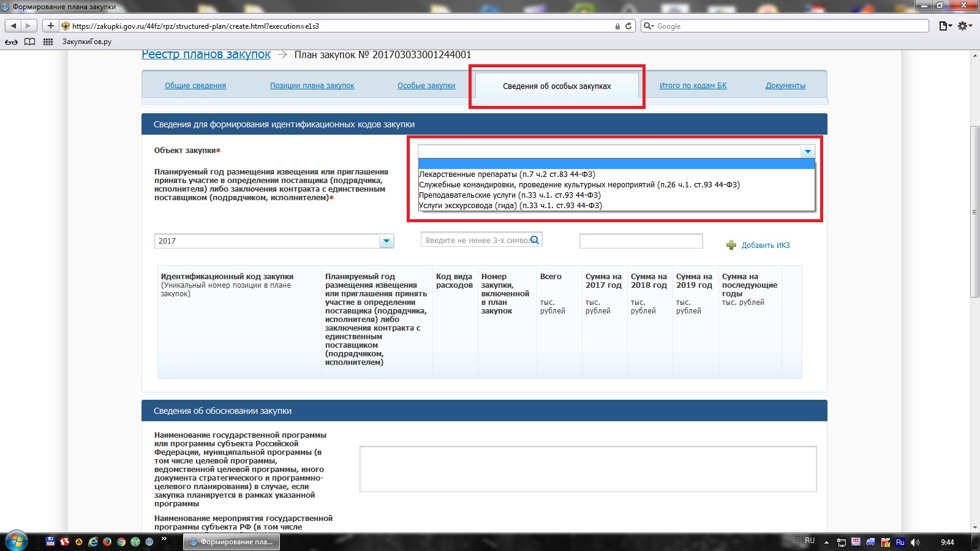Click the browser Back arrow button
Image resolution: width=980 pixels, height=551 pixels.
[x=13, y=26]
